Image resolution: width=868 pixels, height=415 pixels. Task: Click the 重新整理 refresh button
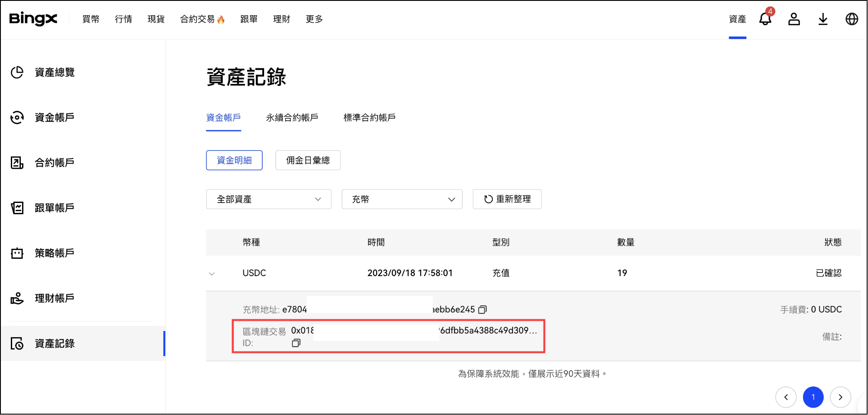(507, 199)
